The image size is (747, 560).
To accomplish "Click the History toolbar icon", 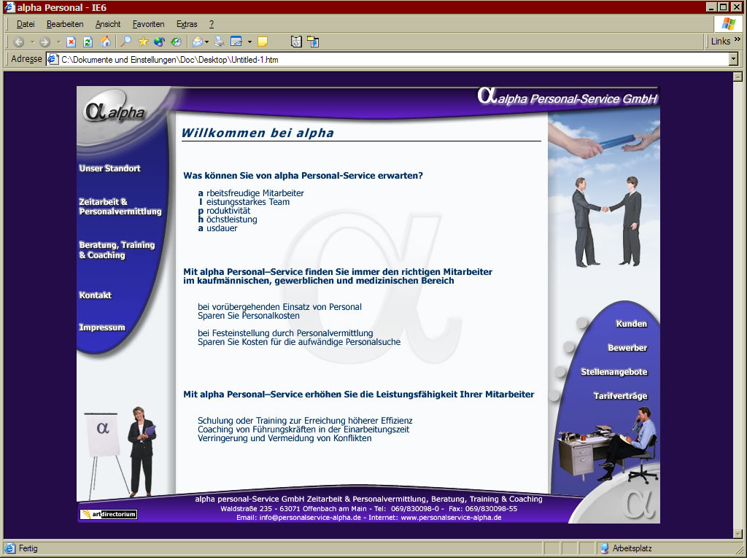I will (176, 42).
